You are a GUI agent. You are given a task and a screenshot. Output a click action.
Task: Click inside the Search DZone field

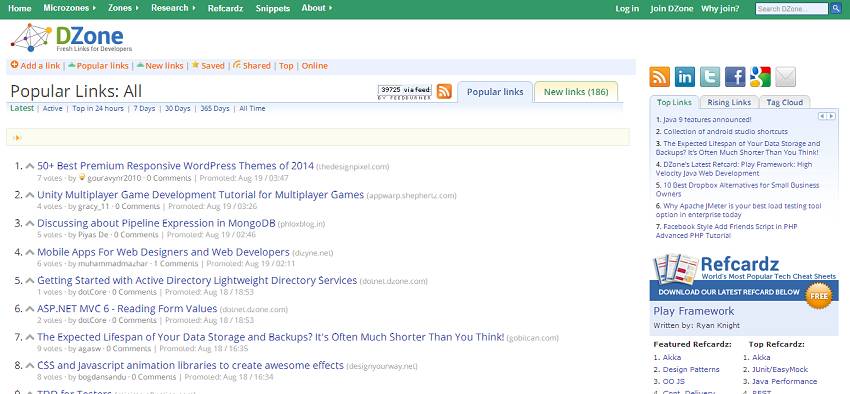[791, 9]
